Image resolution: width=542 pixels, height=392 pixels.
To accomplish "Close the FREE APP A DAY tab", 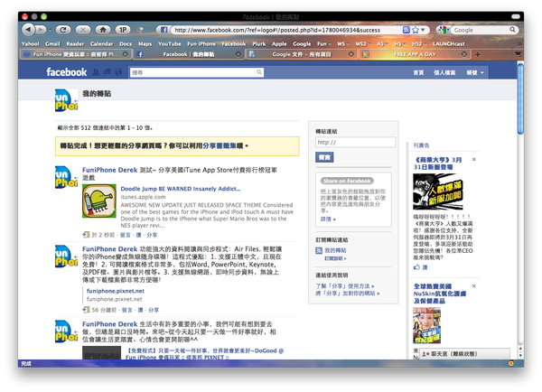I will 464,54.
